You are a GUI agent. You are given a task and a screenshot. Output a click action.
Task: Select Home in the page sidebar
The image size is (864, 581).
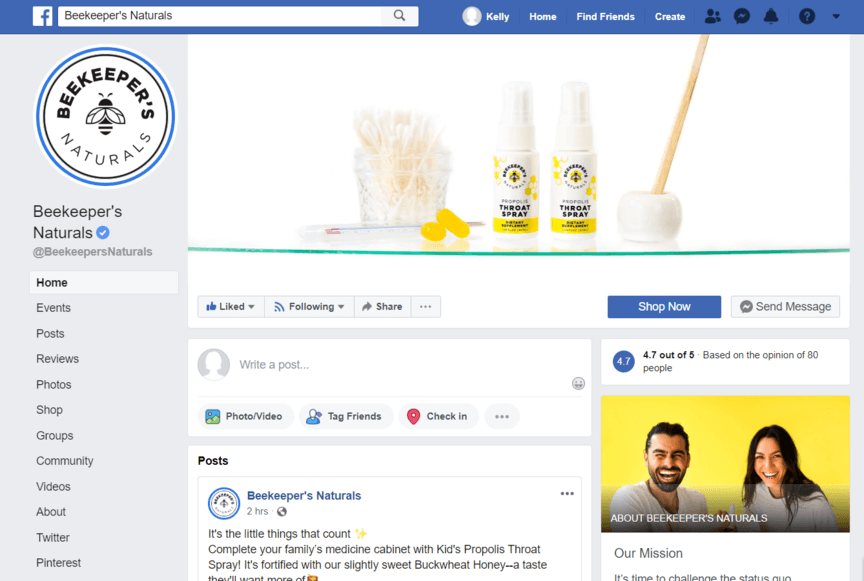pos(104,282)
